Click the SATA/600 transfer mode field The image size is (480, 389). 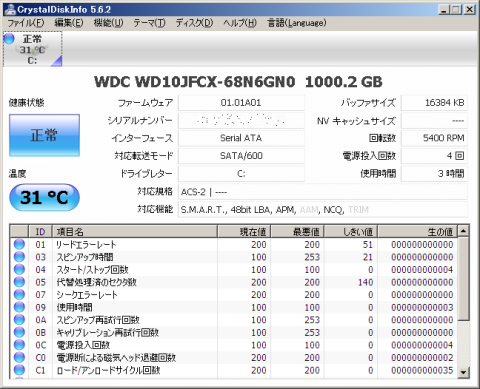[x=241, y=156]
